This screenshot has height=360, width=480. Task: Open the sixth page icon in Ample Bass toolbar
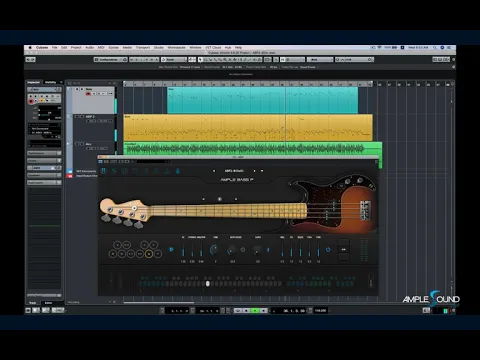(x=156, y=171)
